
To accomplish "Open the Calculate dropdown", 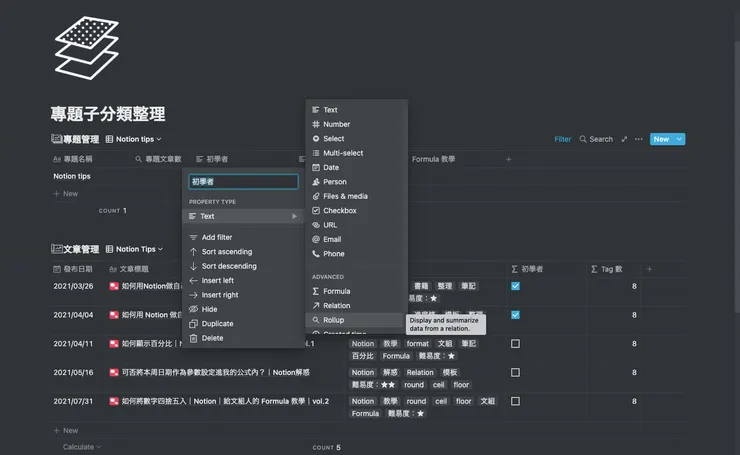I will 81,447.
